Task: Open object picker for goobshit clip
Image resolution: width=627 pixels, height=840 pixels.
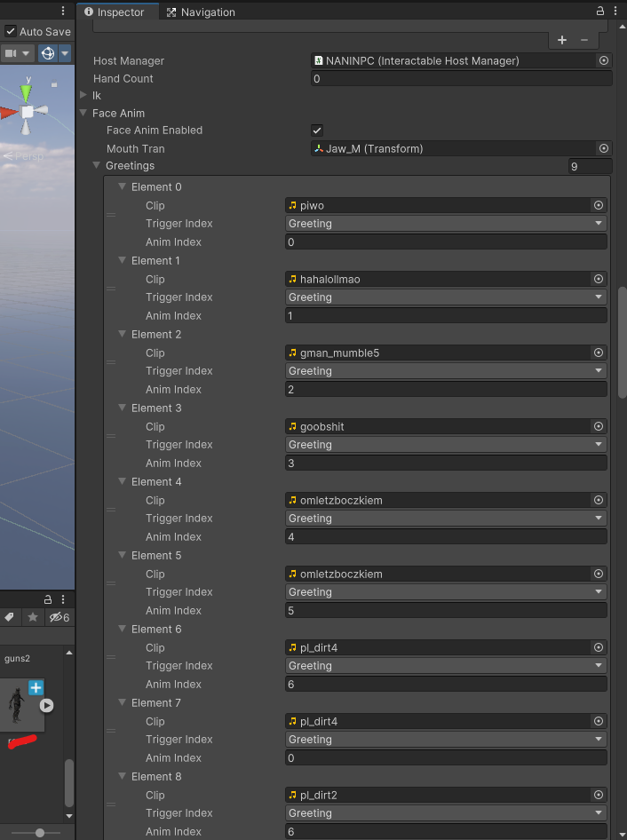Action: [x=598, y=426]
